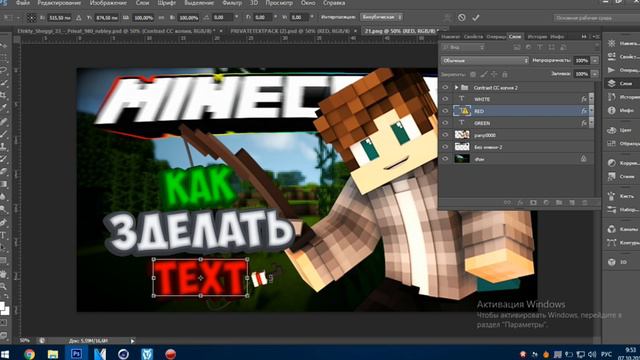
Task: Create a new group folder icon
Action: point(559,202)
